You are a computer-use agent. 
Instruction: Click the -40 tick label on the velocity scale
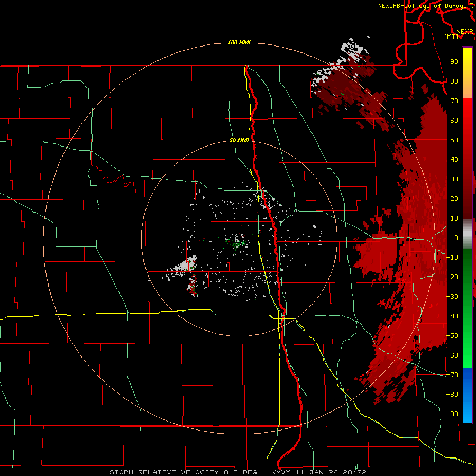[452, 316]
